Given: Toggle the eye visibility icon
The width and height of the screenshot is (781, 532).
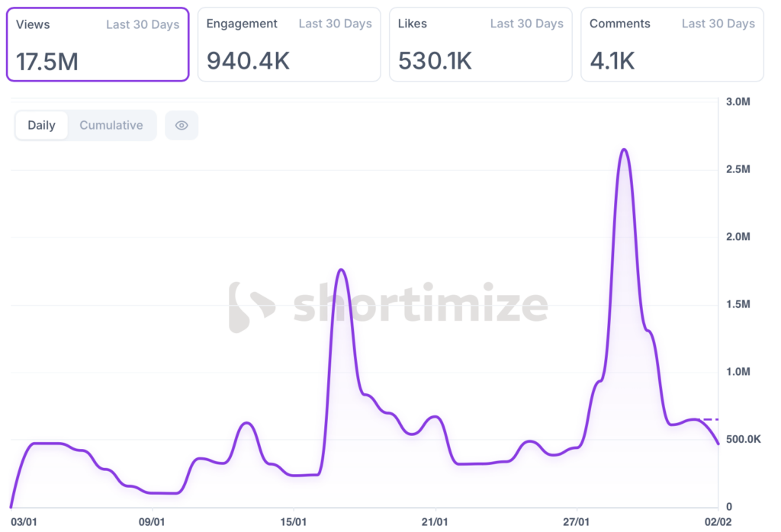Looking at the screenshot, I should tap(182, 126).
